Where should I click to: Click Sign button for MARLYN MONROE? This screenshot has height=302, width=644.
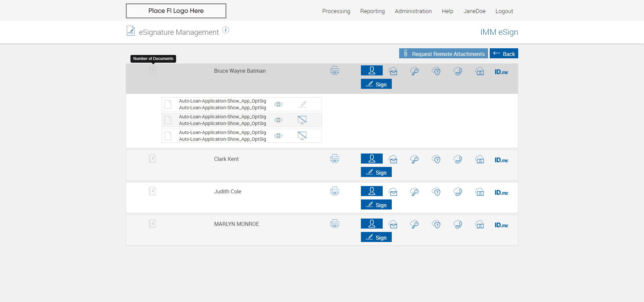[376, 237]
